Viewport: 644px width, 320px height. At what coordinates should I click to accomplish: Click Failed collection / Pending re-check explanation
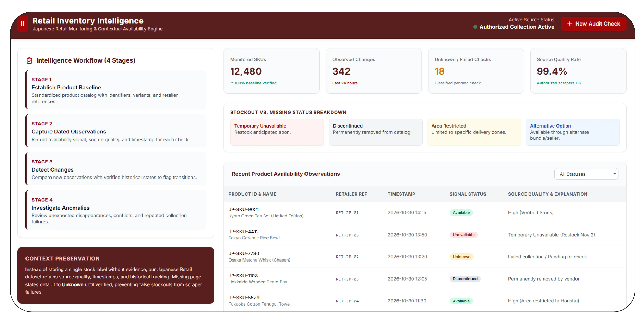[x=547, y=257]
